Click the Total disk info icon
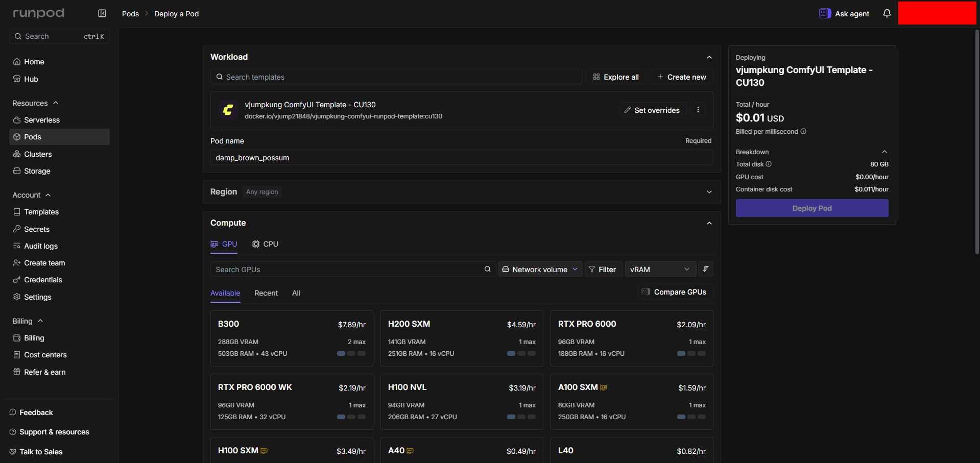 pyautogui.click(x=769, y=164)
